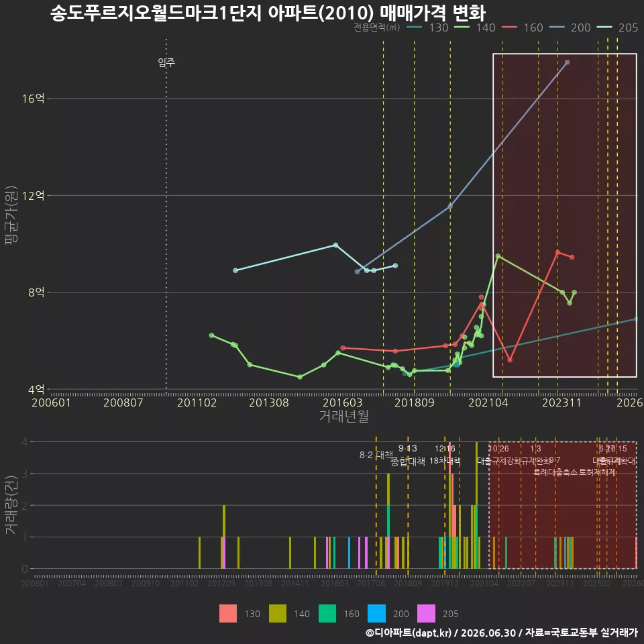Click the 18차대책 policy label
The image size is (644, 644).
point(445,461)
